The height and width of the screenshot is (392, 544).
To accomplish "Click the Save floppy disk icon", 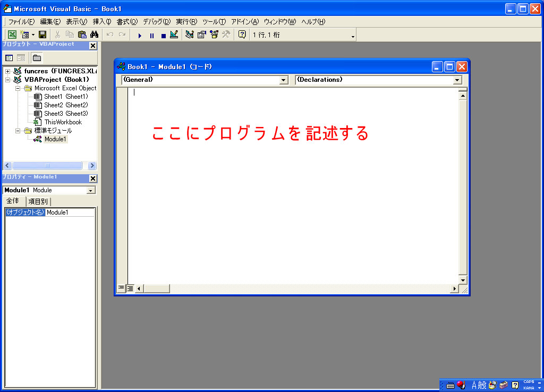I will [42, 35].
